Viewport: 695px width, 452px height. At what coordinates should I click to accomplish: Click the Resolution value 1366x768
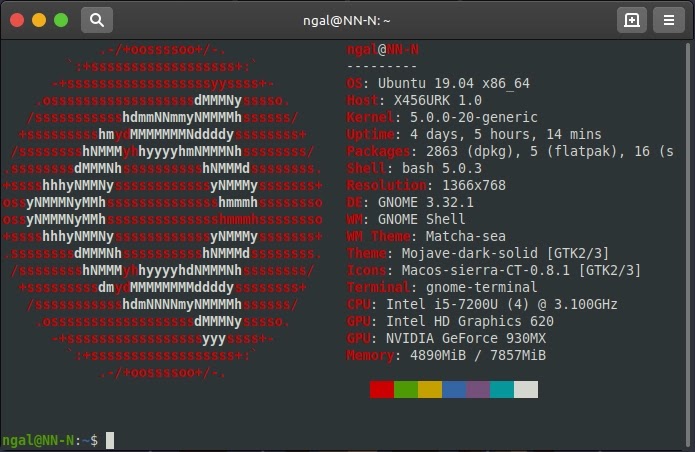click(474, 185)
